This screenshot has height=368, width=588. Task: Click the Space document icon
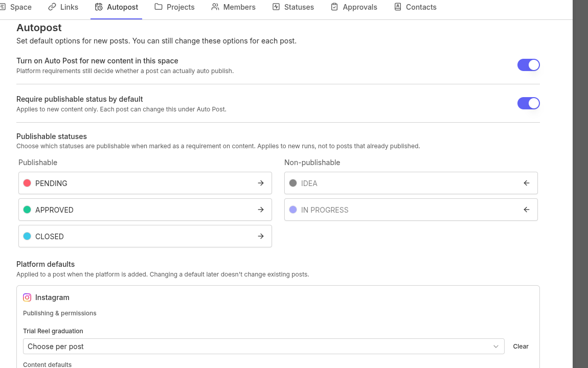coord(3,7)
